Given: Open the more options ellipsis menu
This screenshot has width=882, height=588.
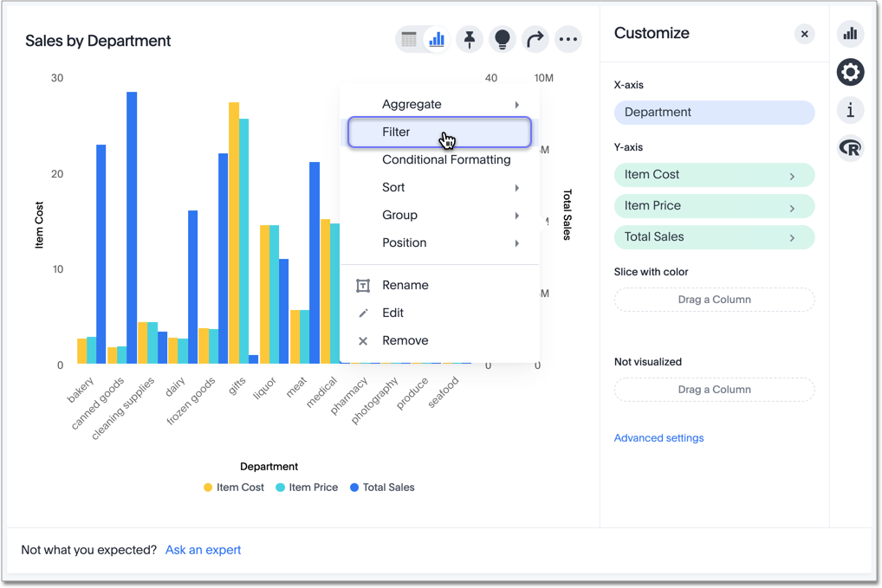Looking at the screenshot, I should coord(568,39).
